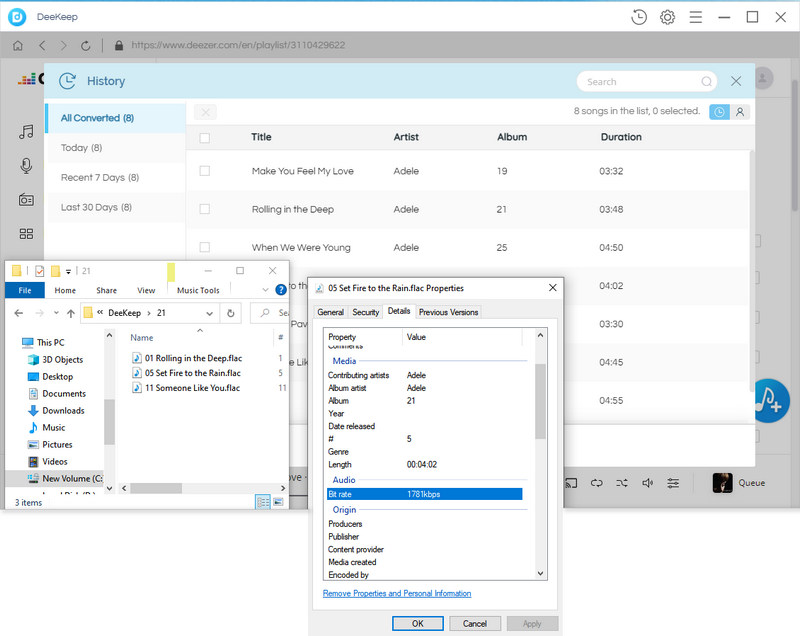Open DeeKeep hamburger menu icon
Viewport: 800px width, 636px height.
tap(695, 17)
